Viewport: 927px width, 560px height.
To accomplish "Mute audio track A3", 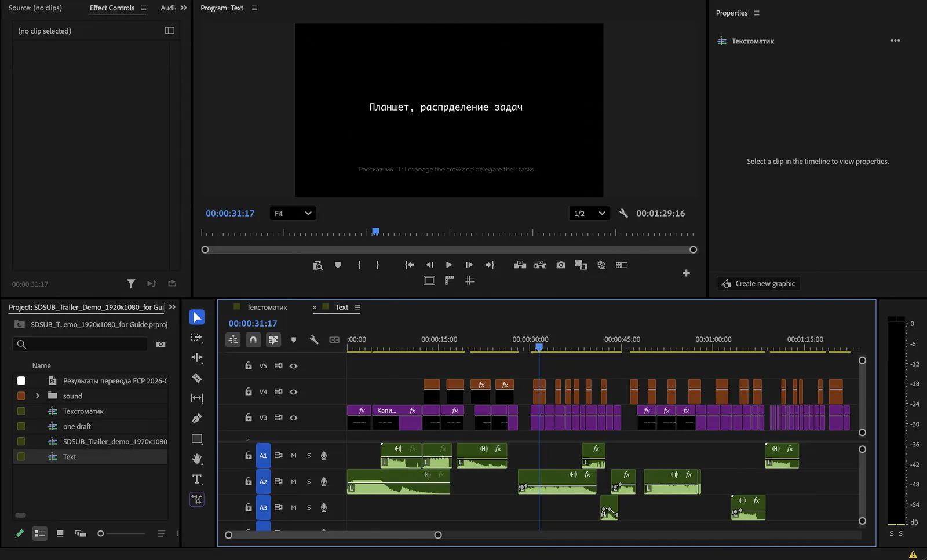I will 294,507.
